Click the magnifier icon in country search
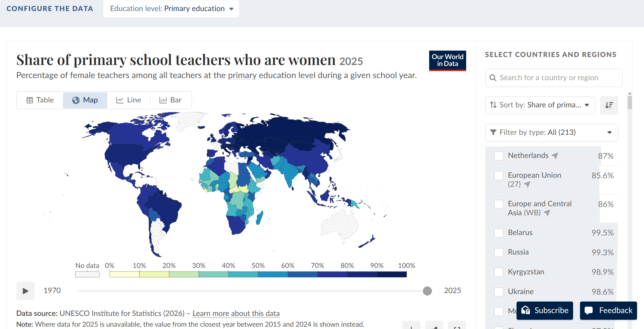644x329 pixels. click(x=493, y=78)
